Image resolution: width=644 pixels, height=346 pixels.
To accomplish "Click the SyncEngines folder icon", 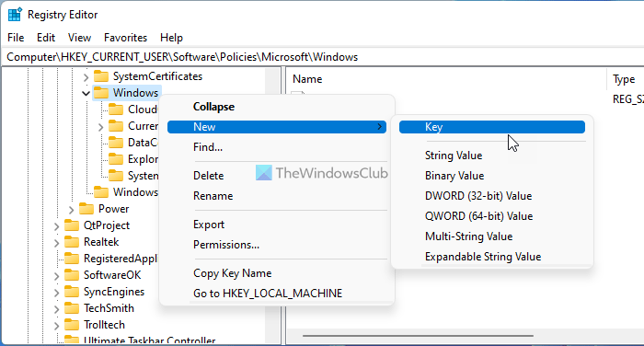I will pyautogui.click(x=72, y=292).
